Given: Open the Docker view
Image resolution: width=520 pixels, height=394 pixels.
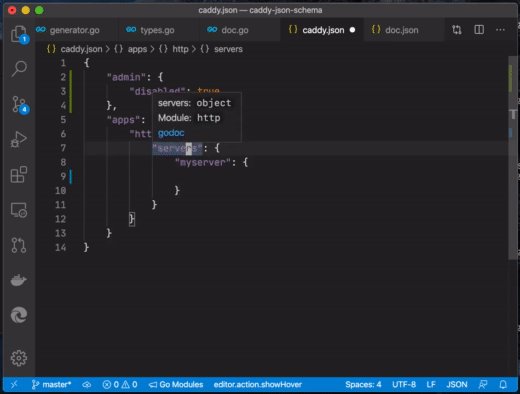Looking at the screenshot, I should point(19,280).
